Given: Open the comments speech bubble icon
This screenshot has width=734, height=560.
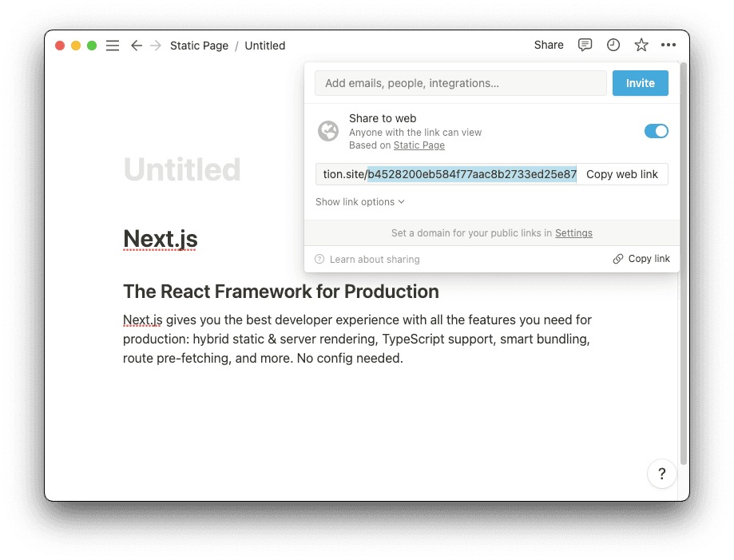Looking at the screenshot, I should 585,46.
